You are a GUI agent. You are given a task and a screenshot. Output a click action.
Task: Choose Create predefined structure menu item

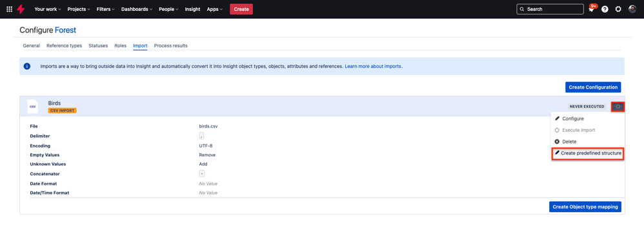(x=588, y=153)
